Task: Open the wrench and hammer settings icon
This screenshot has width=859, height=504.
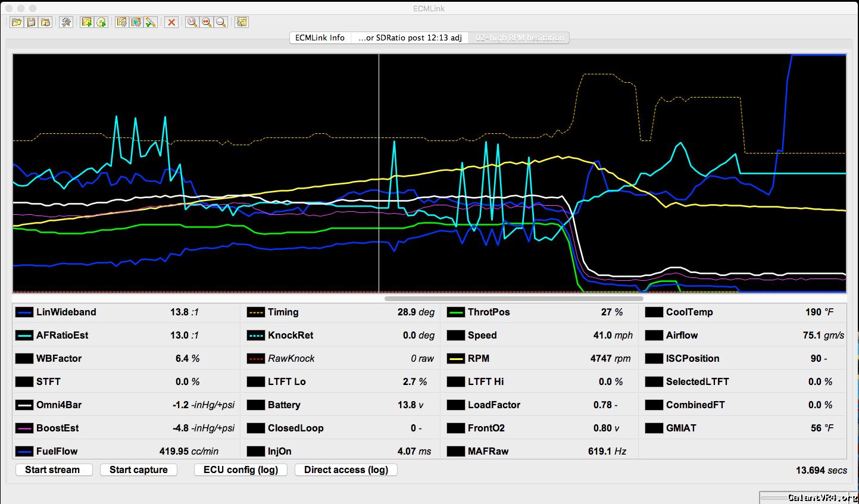Action: [66, 22]
